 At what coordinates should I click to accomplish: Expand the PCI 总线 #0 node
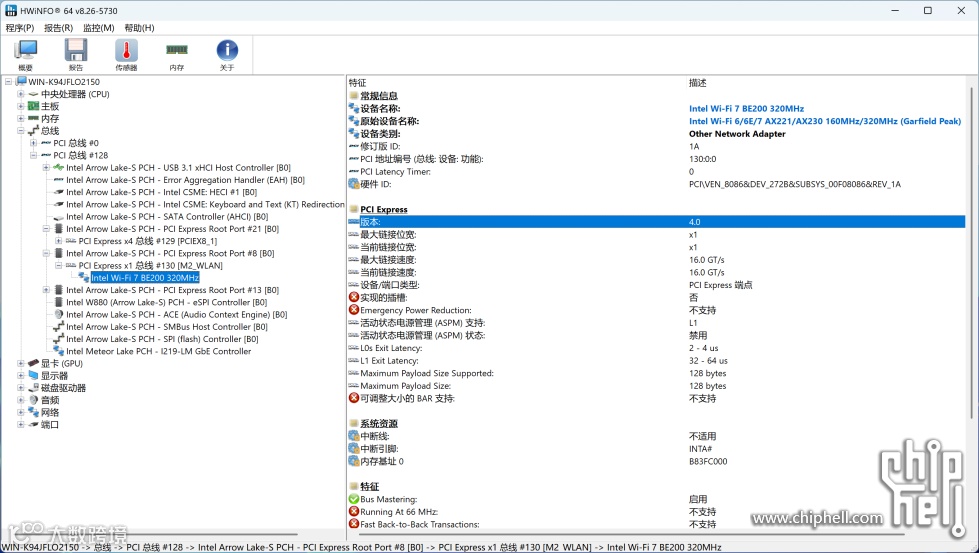33,143
